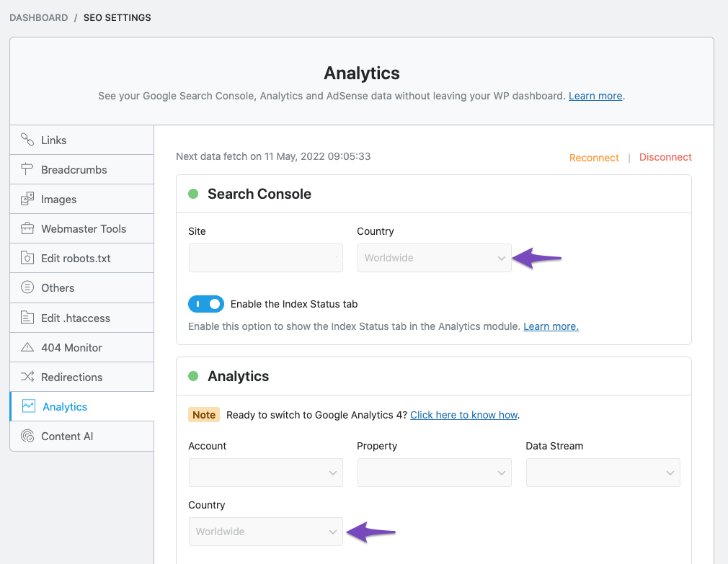
Task: Click the Edit robots.txt file icon
Action: tap(27, 258)
